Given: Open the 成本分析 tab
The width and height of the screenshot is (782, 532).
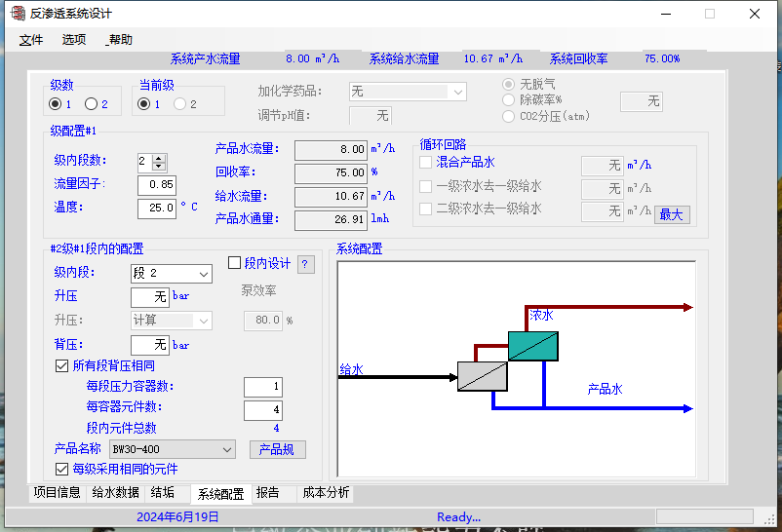Looking at the screenshot, I should click(325, 493).
